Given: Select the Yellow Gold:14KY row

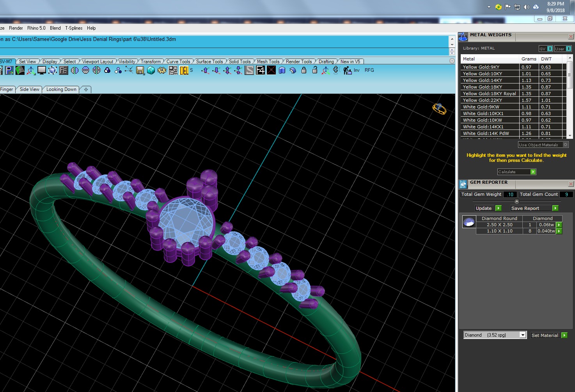Looking at the screenshot, I should (x=513, y=80).
